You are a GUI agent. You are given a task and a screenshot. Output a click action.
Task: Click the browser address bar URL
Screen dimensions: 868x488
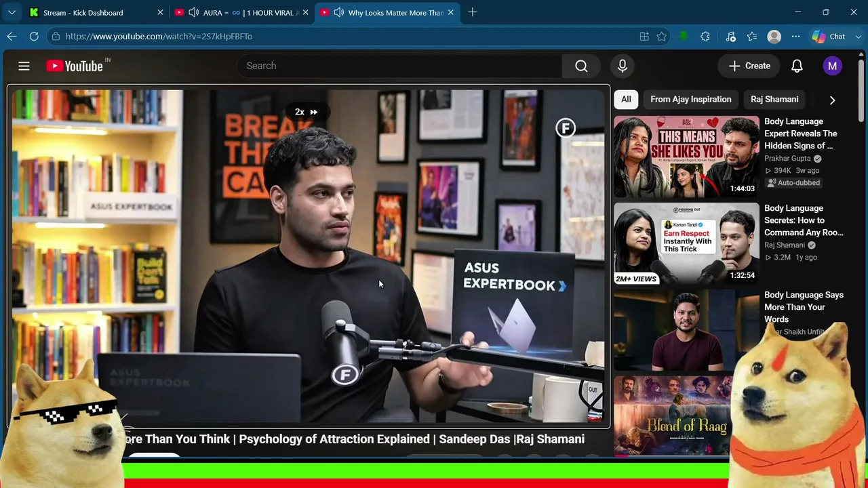[159, 37]
